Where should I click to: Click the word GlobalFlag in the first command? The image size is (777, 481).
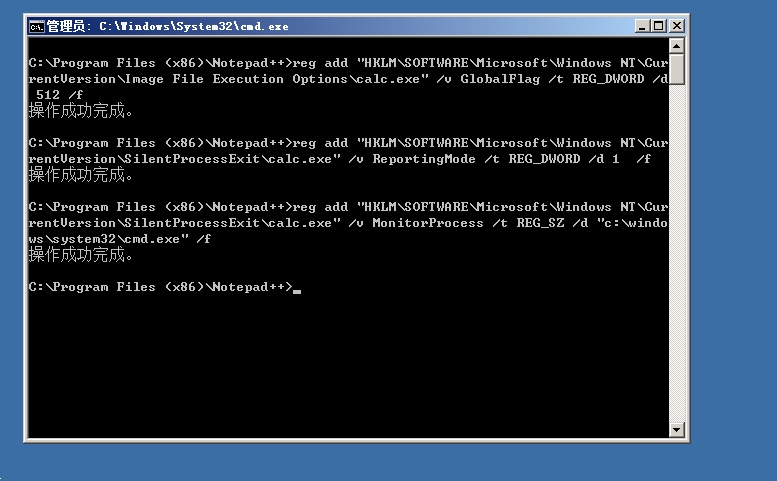click(500, 79)
